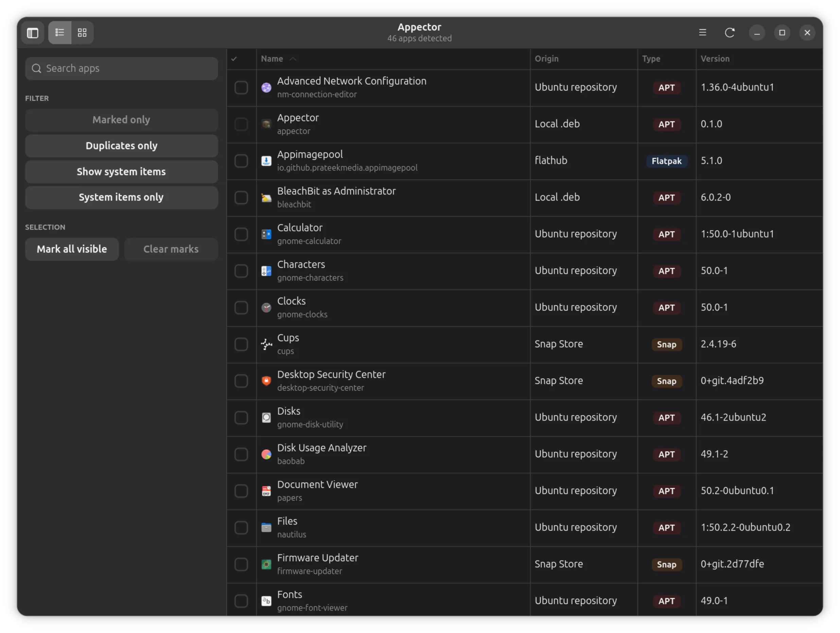Click the Flatpak type badge for Appimagepool
Viewport: 840px width, 633px height.
pos(666,161)
